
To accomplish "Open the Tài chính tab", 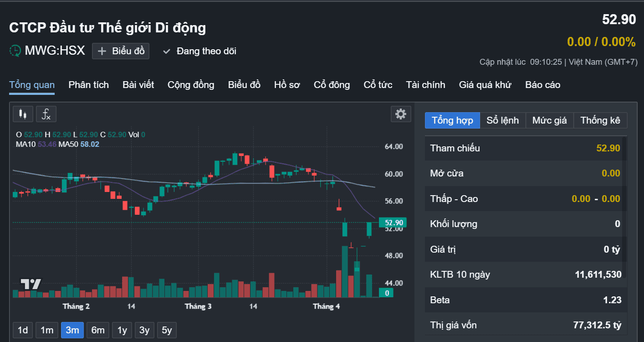I will click(426, 85).
